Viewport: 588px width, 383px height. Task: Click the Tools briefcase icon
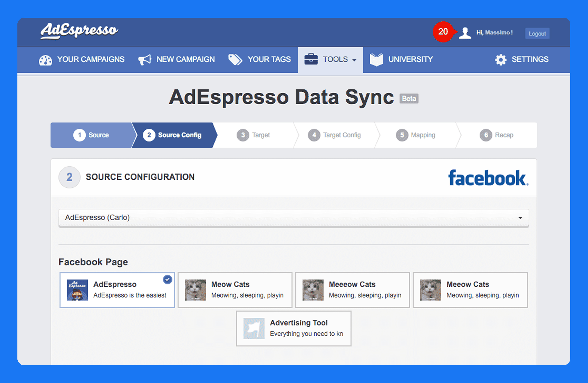311,59
